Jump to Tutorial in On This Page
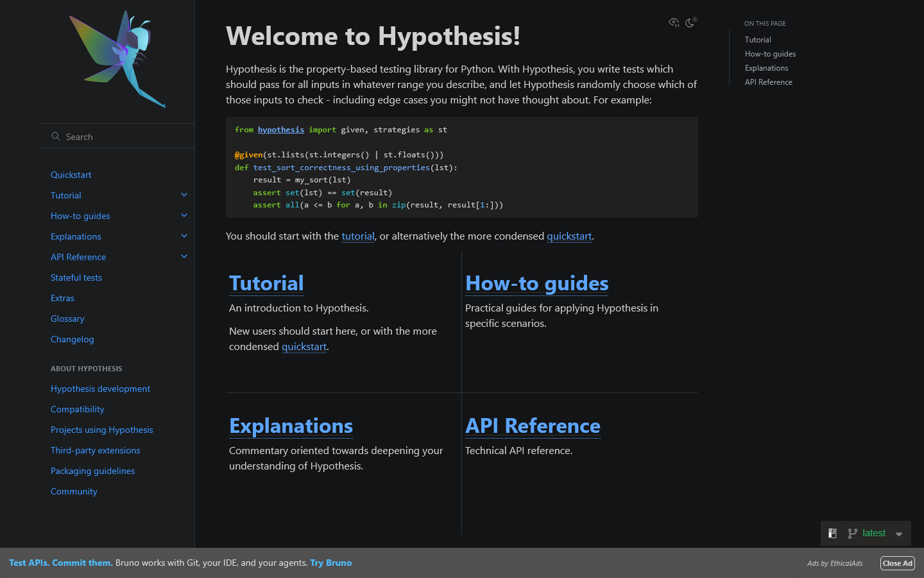 pyautogui.click(x=758, y=40)
